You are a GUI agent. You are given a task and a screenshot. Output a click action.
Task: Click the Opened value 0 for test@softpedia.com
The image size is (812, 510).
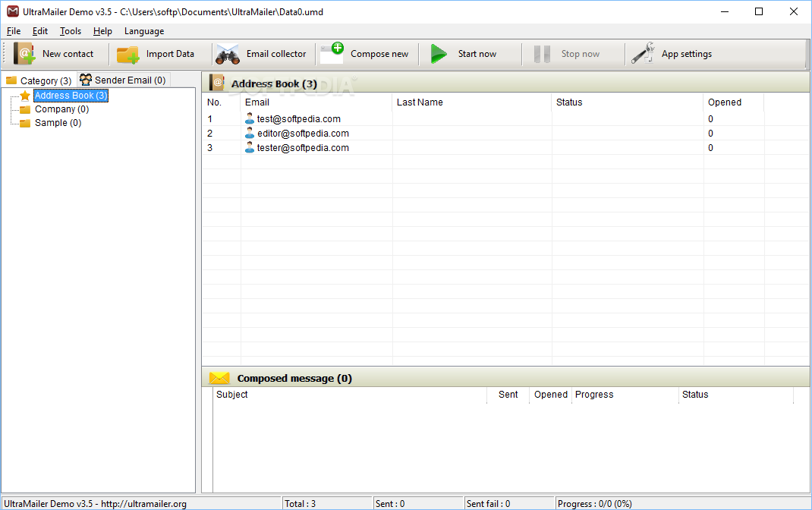710,119
